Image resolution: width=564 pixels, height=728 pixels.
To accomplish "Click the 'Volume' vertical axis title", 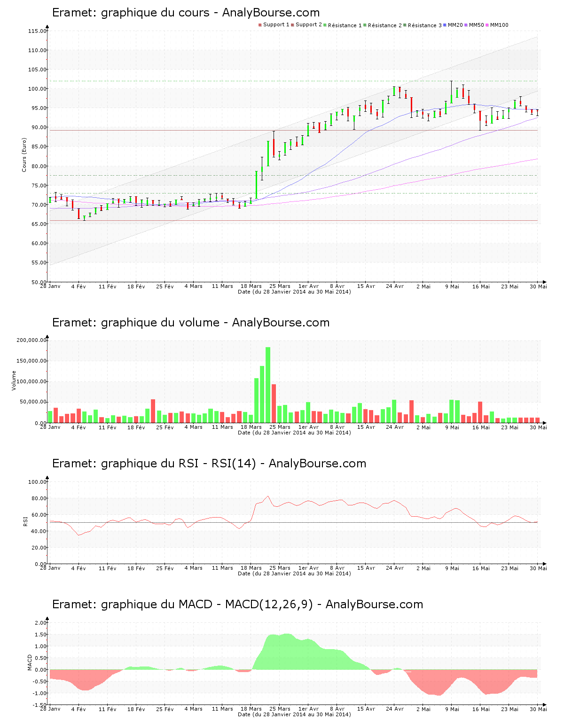I will pyautogui.click(x=14, y=380).
